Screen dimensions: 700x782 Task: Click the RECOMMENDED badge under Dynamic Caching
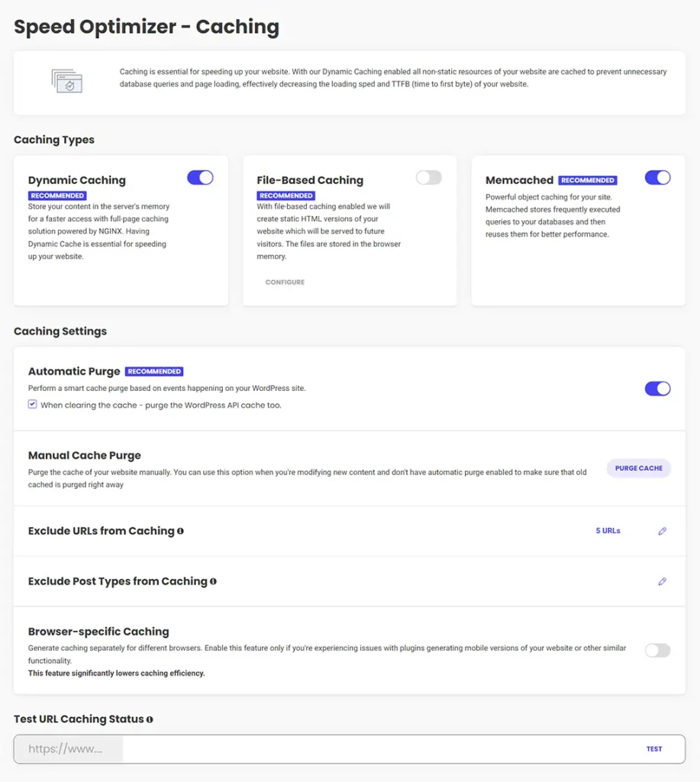(x=56, y=195)
